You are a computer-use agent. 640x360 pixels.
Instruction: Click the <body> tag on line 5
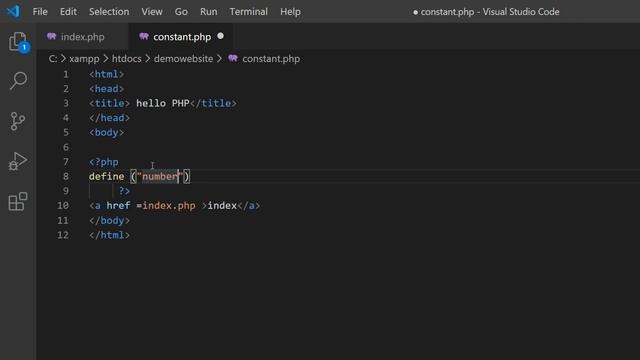tap(107, 133)
